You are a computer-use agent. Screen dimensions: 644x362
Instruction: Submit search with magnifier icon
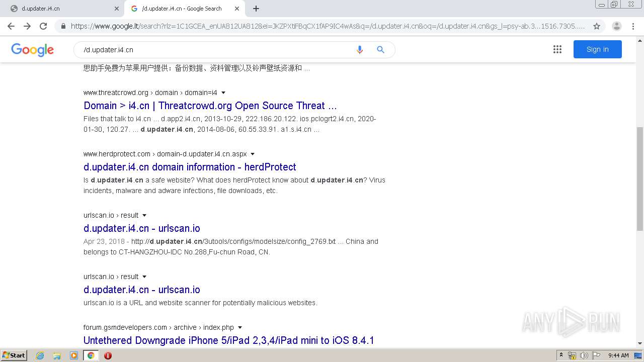tap(380, 50)
